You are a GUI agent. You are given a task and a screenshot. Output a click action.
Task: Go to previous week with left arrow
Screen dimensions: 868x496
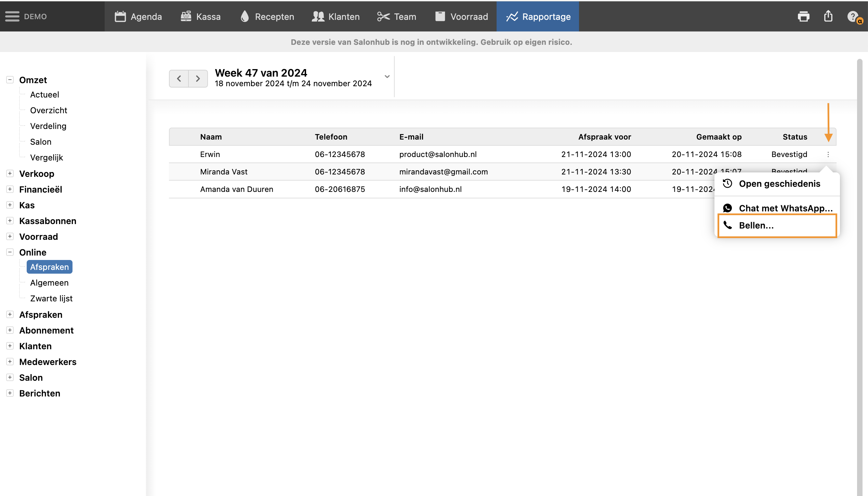[179, 79]
